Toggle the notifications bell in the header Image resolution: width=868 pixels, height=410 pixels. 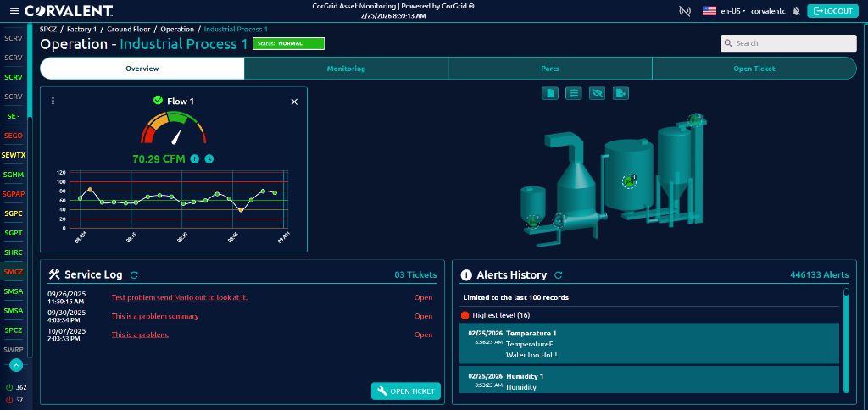pyautogui.click(x=796, y=11)
